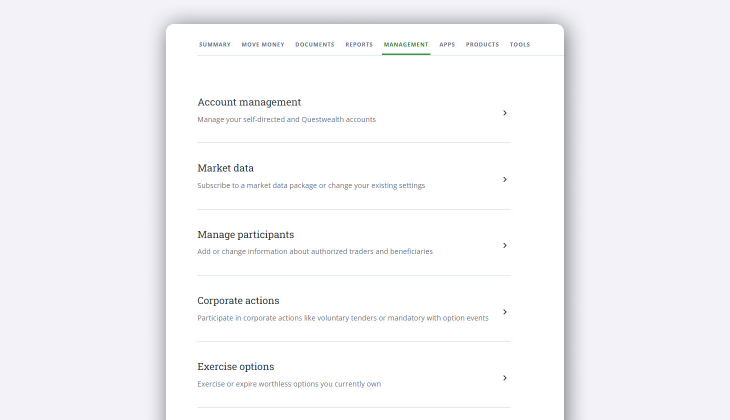Expand Exercise options using its arrow
This screenshot has height=420, width=730.
coord(505,378)
